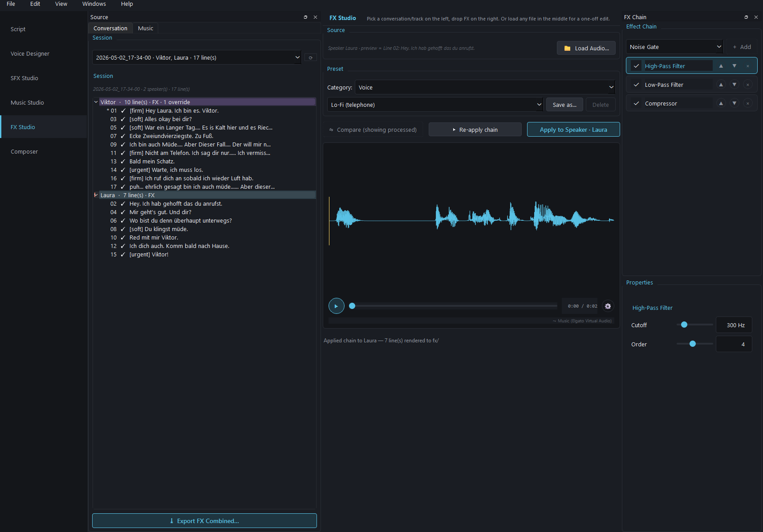Open audio player settings gear
Viewport: 763px width, 532px height.
pos(608,306)
